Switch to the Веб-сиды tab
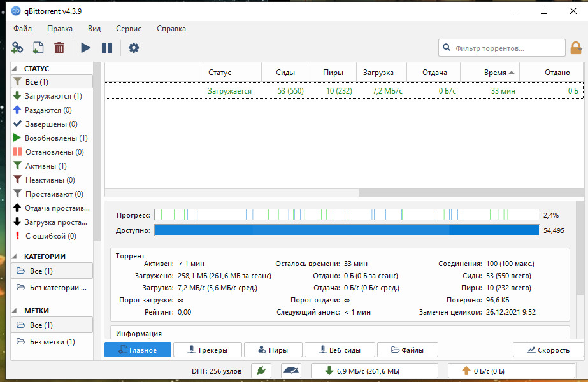588x382 pixels. pyautogui.click(x=340, y=350)
